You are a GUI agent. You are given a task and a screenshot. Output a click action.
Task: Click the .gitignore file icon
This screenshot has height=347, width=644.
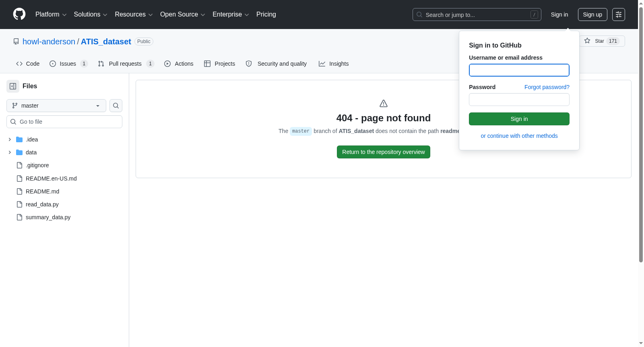click(x=19, y=165)
